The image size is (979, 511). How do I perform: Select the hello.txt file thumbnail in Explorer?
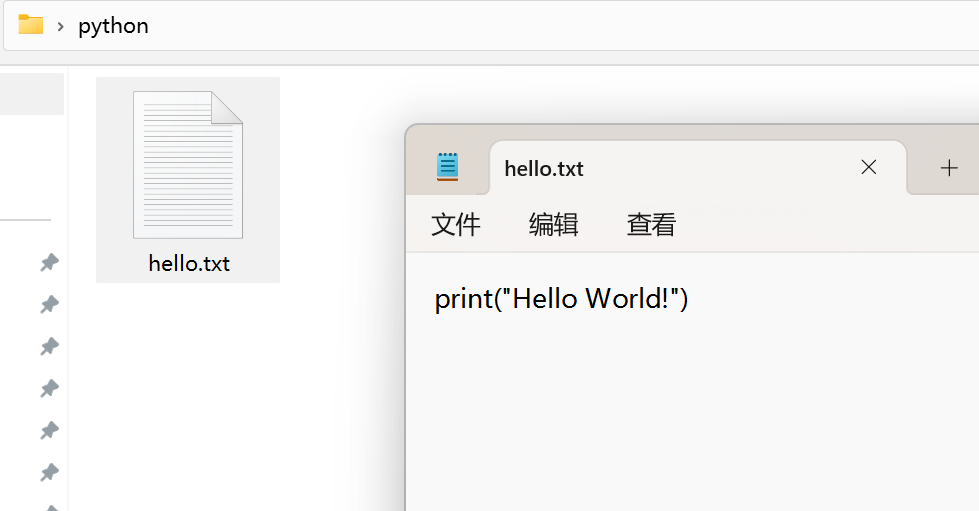(x=188, y=165)
